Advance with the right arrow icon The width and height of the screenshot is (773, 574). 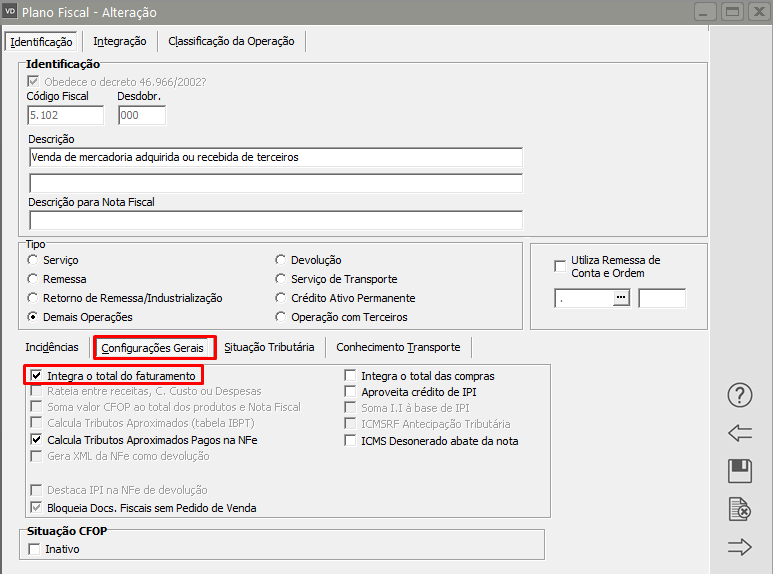click(739, 546)
